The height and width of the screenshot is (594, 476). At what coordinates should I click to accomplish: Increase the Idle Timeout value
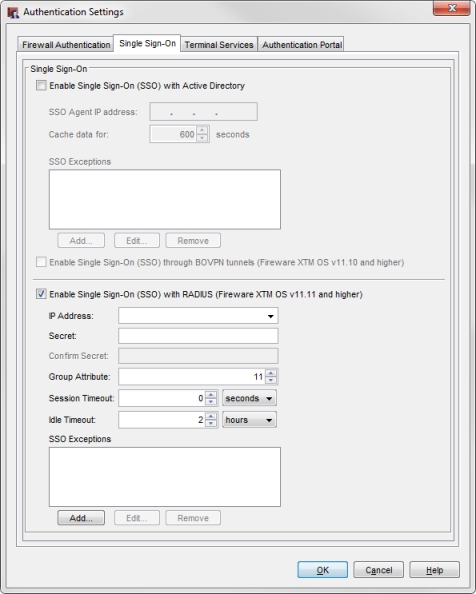(x=211, y=416)
